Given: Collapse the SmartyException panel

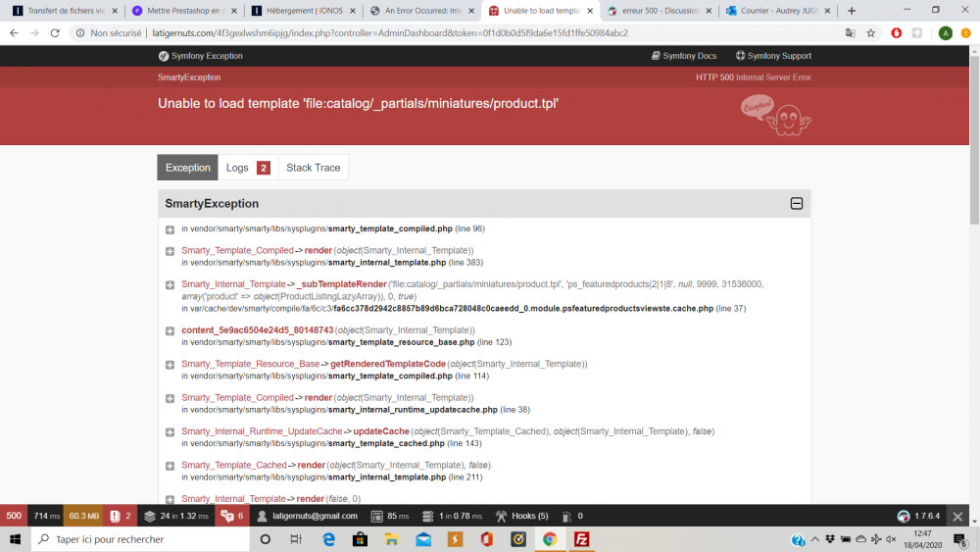Looking at the screenshot, I should [796, 203].
